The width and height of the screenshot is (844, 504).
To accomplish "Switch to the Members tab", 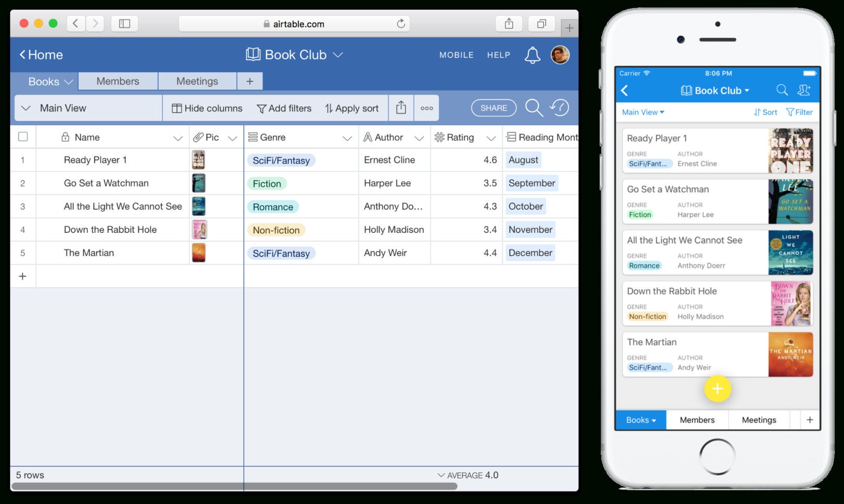I will 118,81.
